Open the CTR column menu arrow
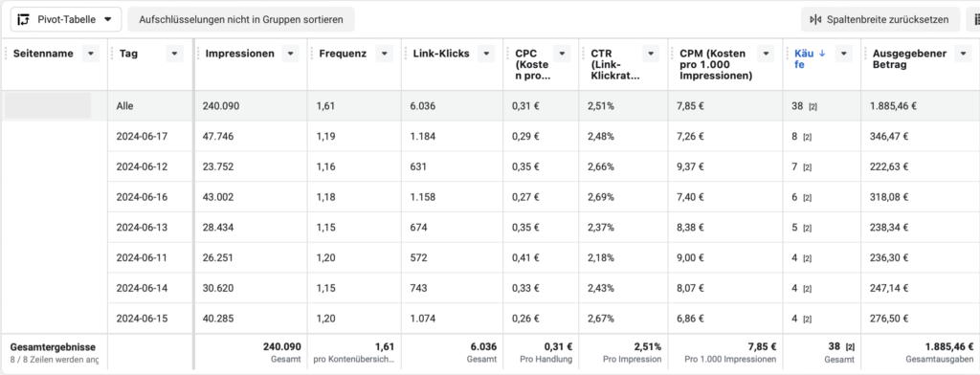Image resolution: width=980 pixels, height=375 pixels. click(651, 54)
